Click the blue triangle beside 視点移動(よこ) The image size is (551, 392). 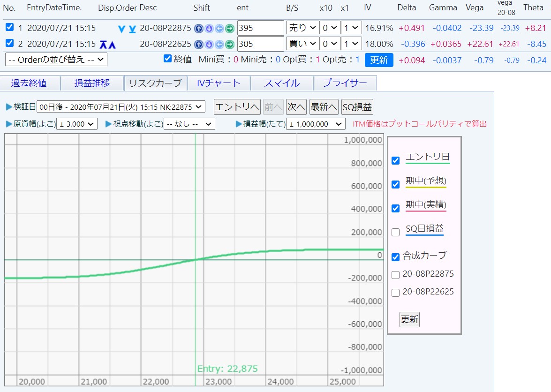(x=109, y=124)
